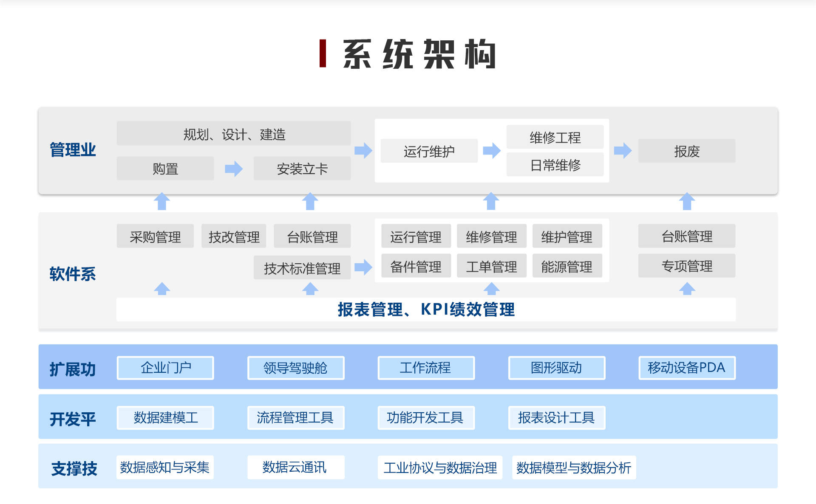Select the 数据感知与采集 box

[x=165, y=467]
